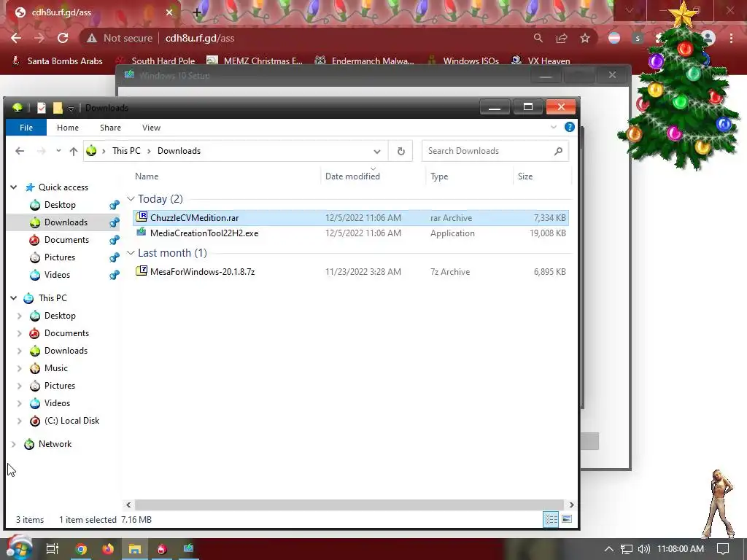
Task: Click the striped flag extension icon in Chrome
Action: pos(614,38)
